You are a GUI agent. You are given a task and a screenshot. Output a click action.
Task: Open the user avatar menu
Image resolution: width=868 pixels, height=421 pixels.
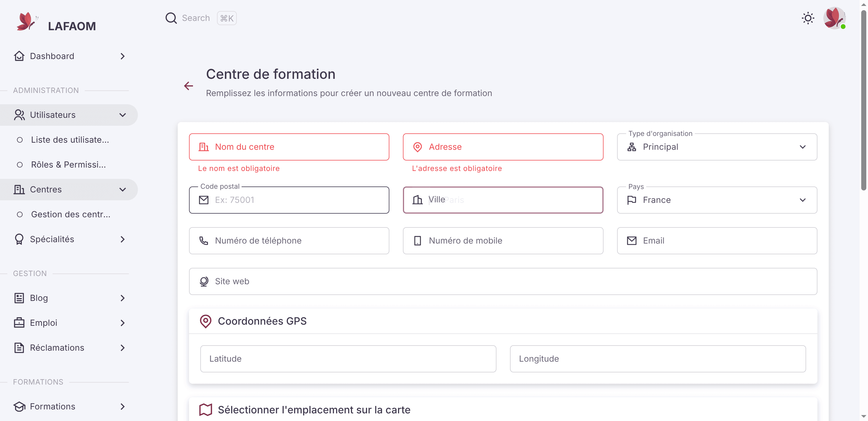pyautogui.click(x=834, y=18)
